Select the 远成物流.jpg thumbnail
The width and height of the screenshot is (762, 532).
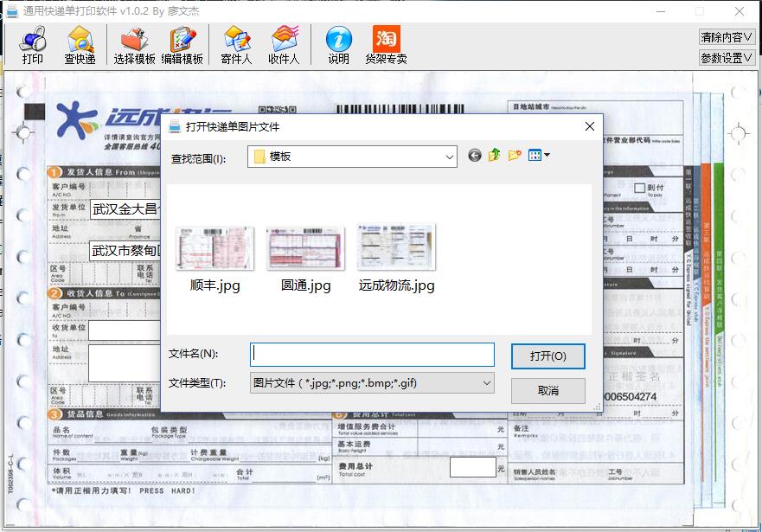tap(396, 247)
